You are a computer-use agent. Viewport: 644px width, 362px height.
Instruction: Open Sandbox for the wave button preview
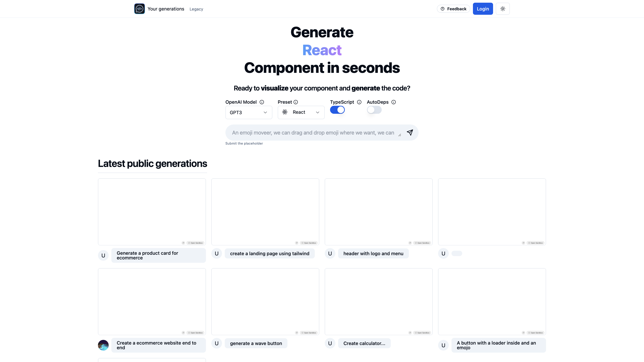click(x=309, y=333)
